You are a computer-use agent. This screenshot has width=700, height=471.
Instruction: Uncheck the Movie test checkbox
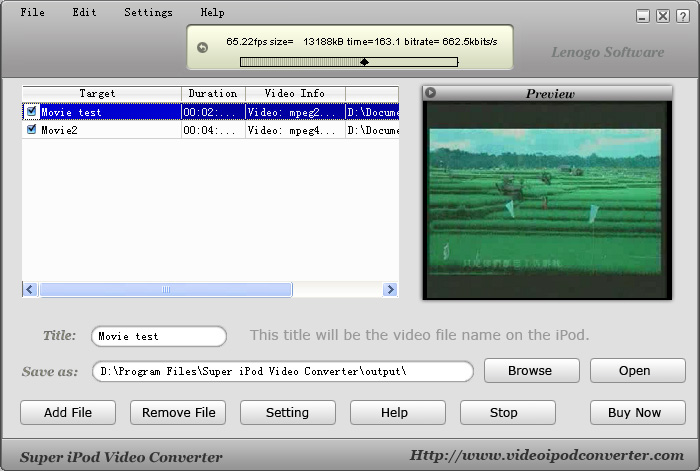pos(32,112)
